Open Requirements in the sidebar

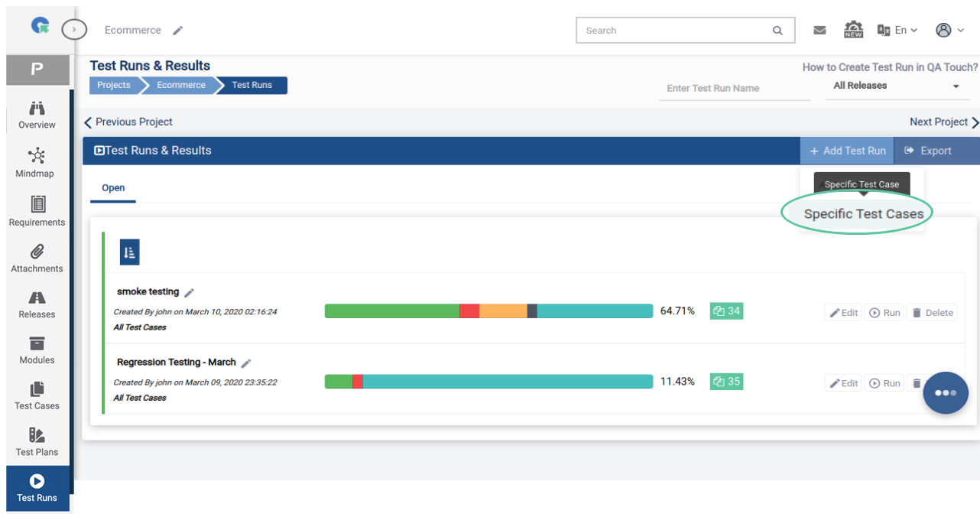(37, 211)
